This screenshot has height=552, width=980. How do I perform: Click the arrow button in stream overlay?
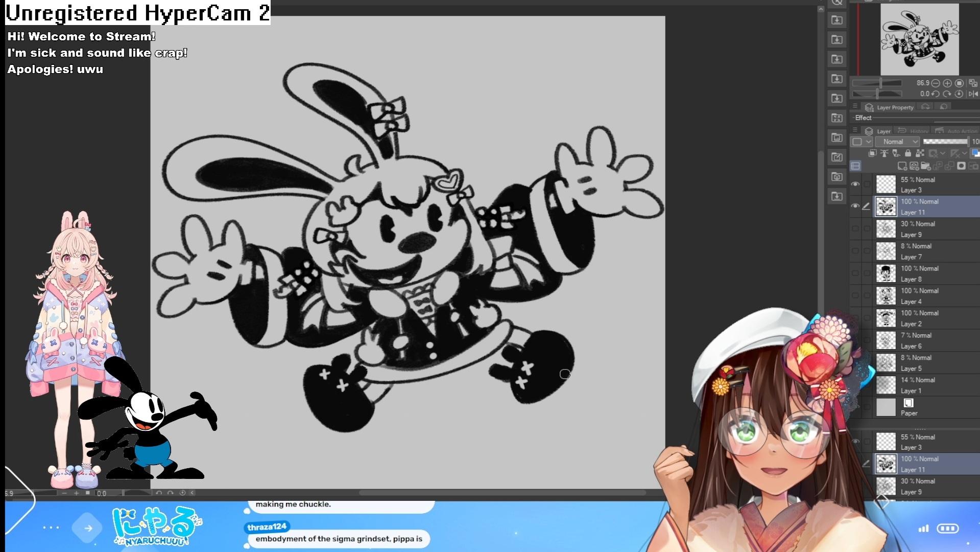pos(88,528)
